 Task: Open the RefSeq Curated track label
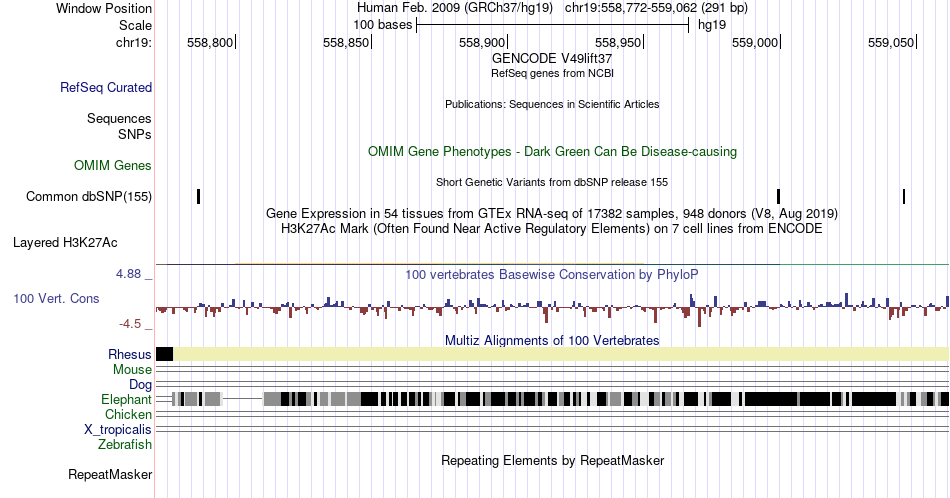[x=105, y=87]
